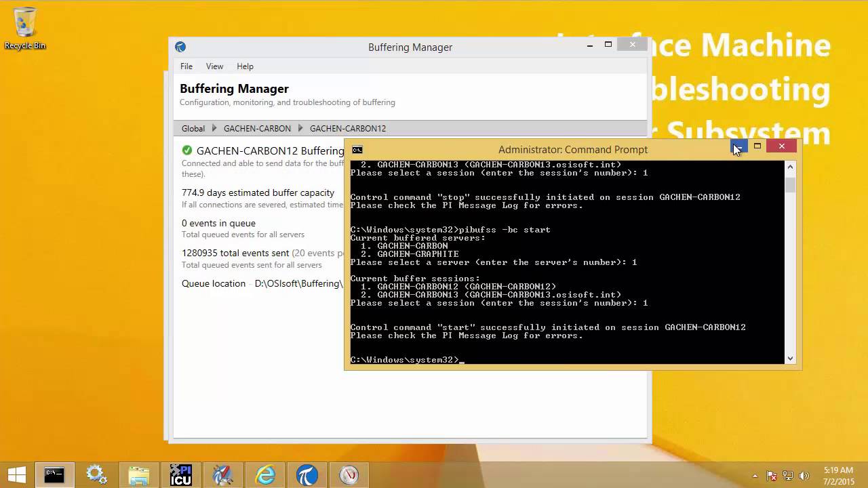The image size is (868, 488).
Task: Click the 'Control command "start" successfully initiated' line
Action: coord(548,327)
